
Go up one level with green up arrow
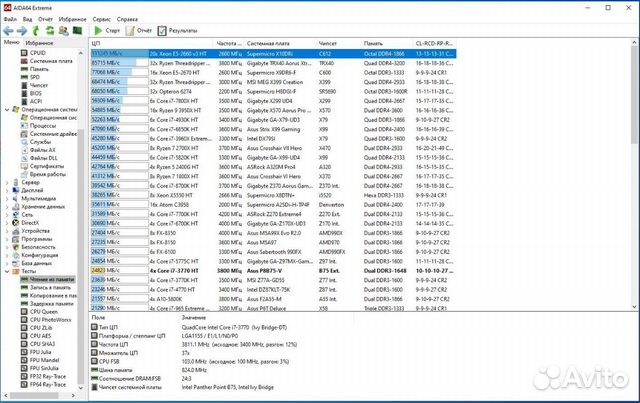tap(36, 31)
